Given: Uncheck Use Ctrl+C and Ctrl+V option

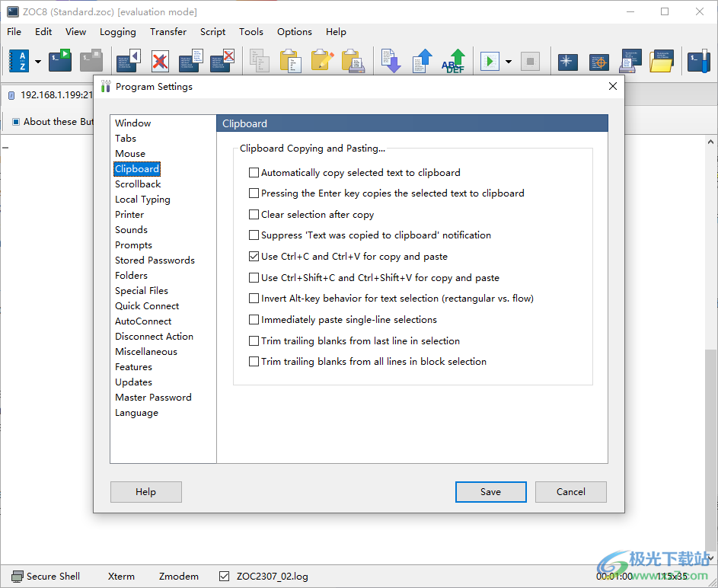Looking at the screenshot, I should click(254, 257).
